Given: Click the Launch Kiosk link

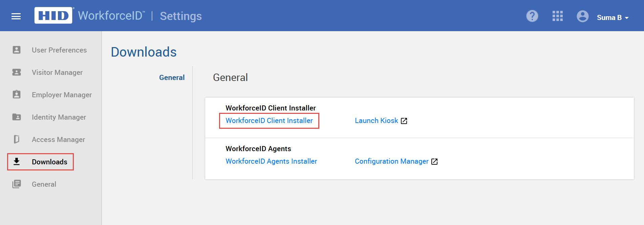Looking at the screenshot, I should coord(377,121).
